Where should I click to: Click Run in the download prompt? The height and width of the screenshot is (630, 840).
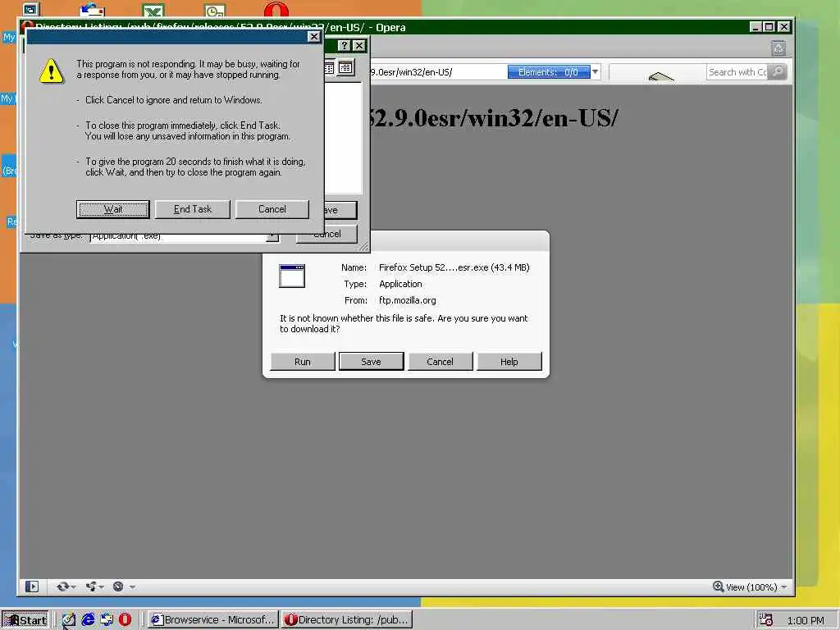pyautogui.click(x=303, y=362)
